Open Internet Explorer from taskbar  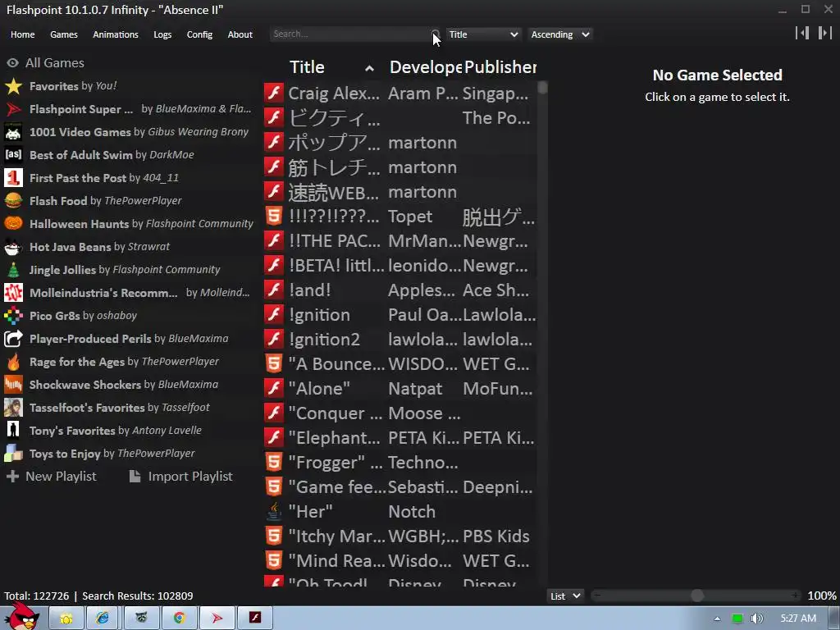[x=103, y=619]
